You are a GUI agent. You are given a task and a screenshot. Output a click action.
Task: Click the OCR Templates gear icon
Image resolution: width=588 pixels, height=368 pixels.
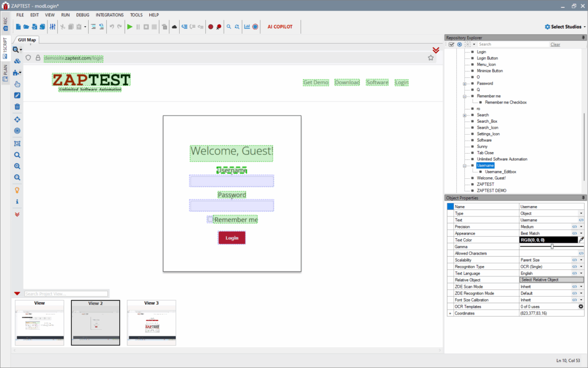click(x=581, y=306)
